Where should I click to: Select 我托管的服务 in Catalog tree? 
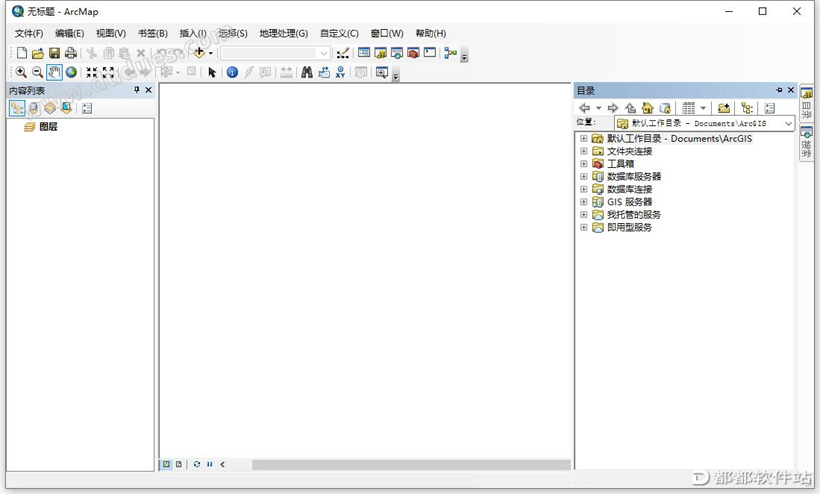[x=634, y=215]
